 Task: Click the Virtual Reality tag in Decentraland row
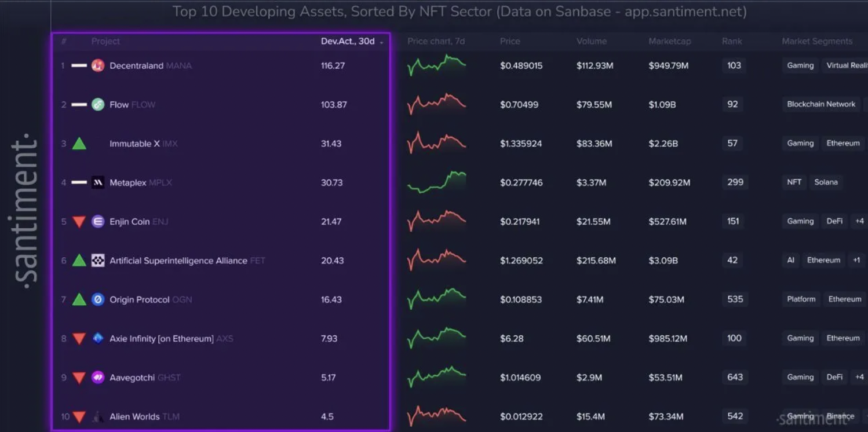click(x=846, y=65)
